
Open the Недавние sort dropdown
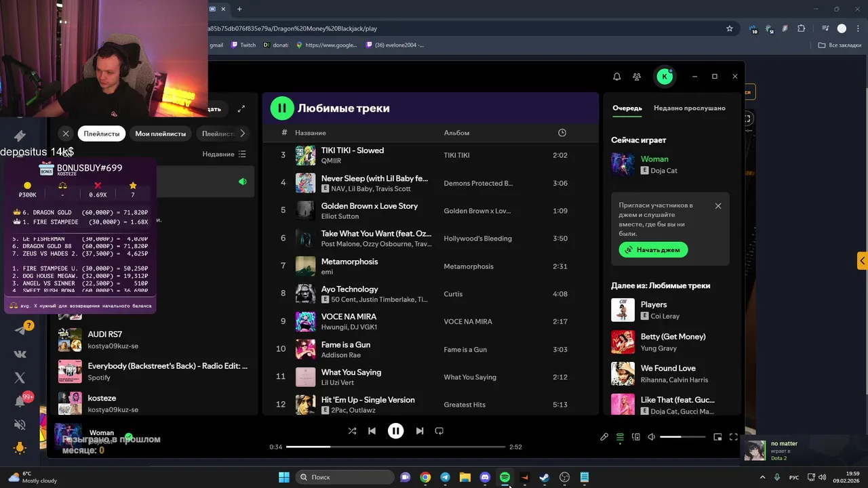click(x=224, y=154)
